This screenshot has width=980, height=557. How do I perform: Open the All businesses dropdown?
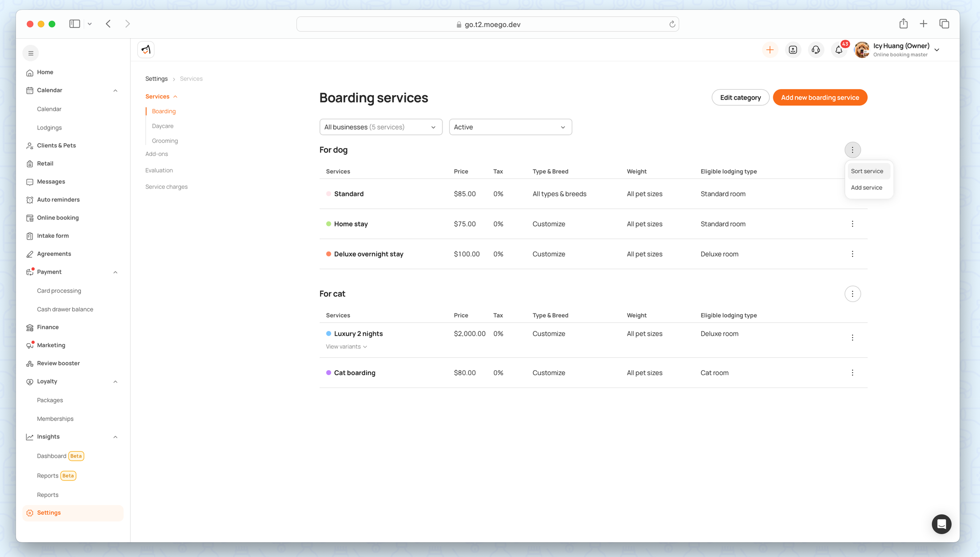point(381,127)
